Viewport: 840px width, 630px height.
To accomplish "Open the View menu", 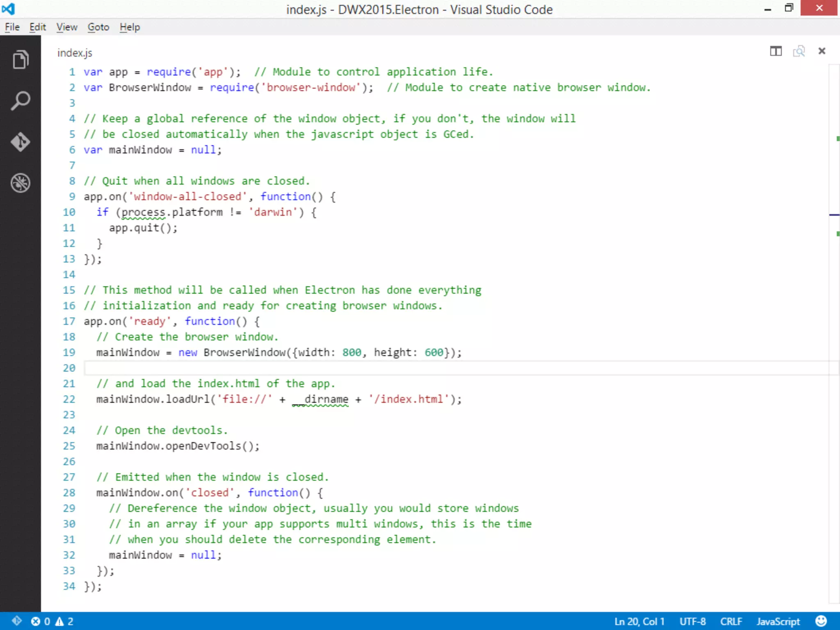I will pos(67,27).
